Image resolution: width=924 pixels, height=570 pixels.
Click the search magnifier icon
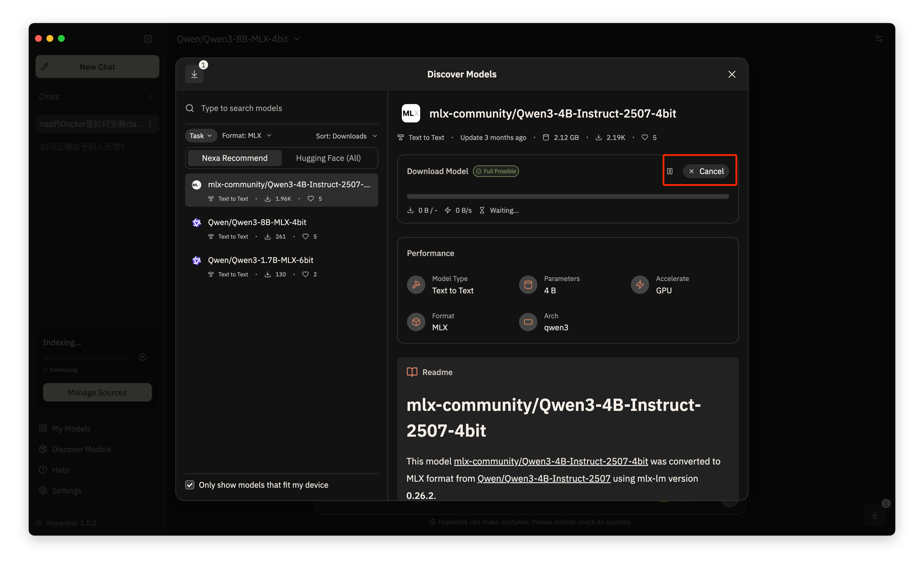tap(189, 108)
